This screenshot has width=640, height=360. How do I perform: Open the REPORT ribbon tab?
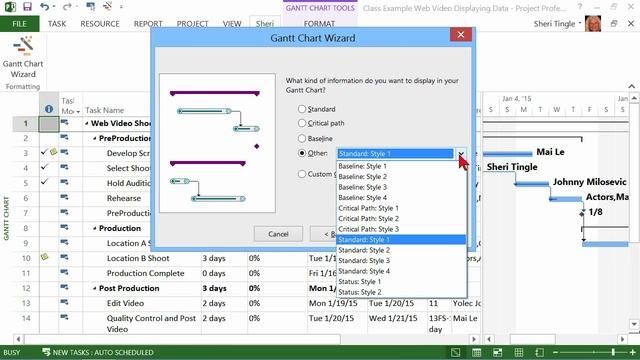[x=148, y=24]
